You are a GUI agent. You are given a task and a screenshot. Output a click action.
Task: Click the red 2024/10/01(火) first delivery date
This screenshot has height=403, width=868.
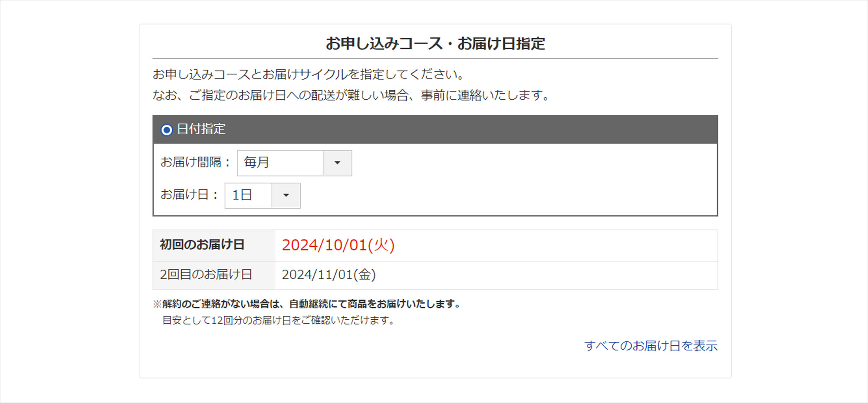pos(338,246)
